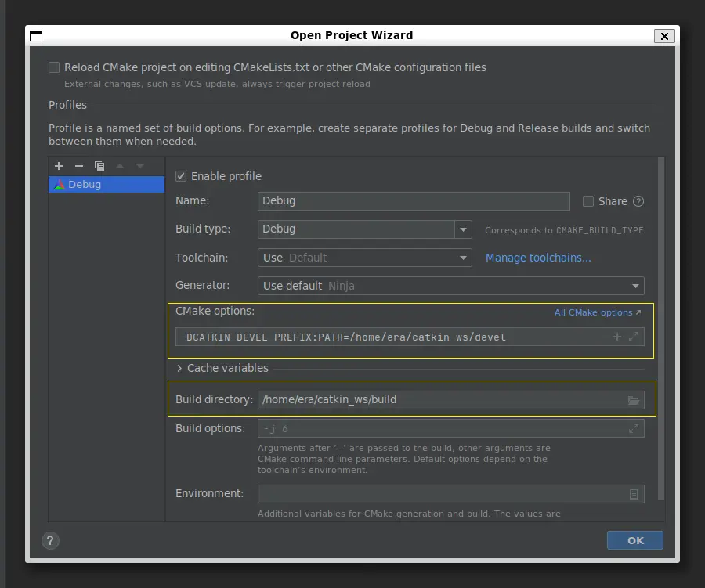
Task: Toggle Reload CMake project checkbox
Action: pos(54,67)
